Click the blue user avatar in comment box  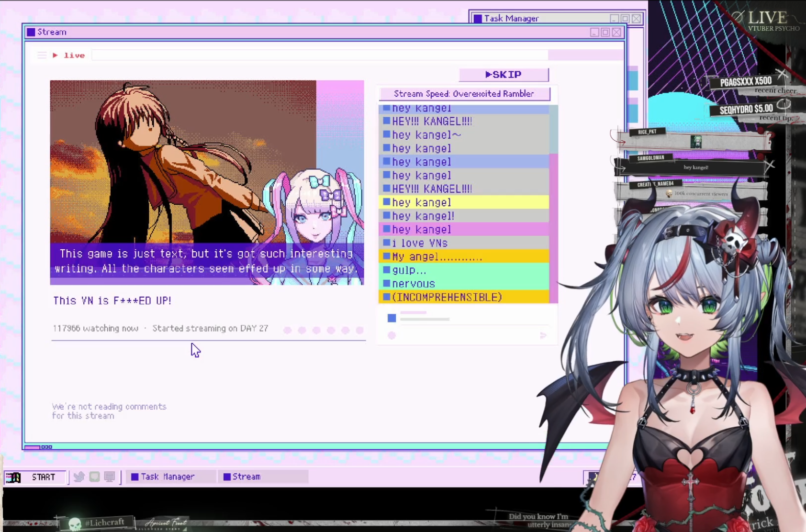point(392,318)
